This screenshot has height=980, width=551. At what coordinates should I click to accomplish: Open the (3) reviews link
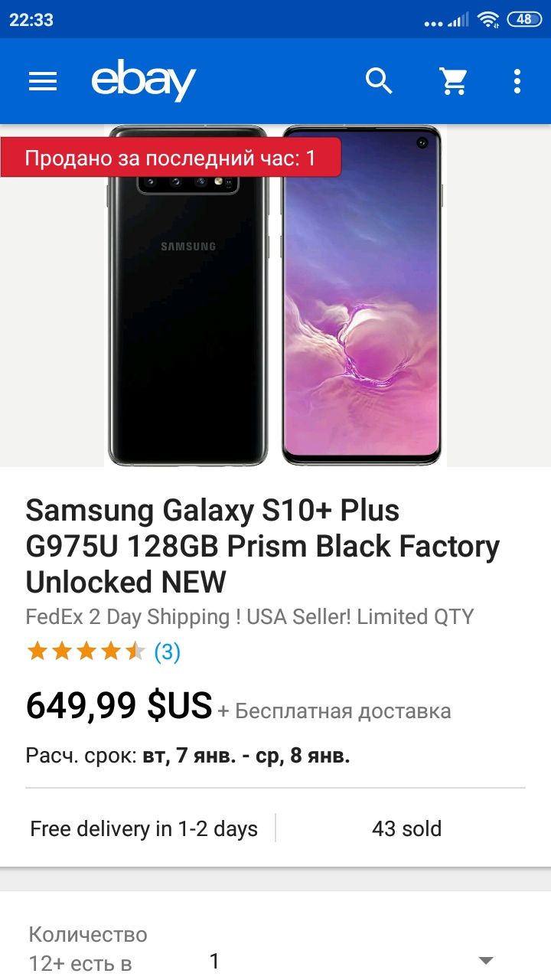[x=168, y=652]
